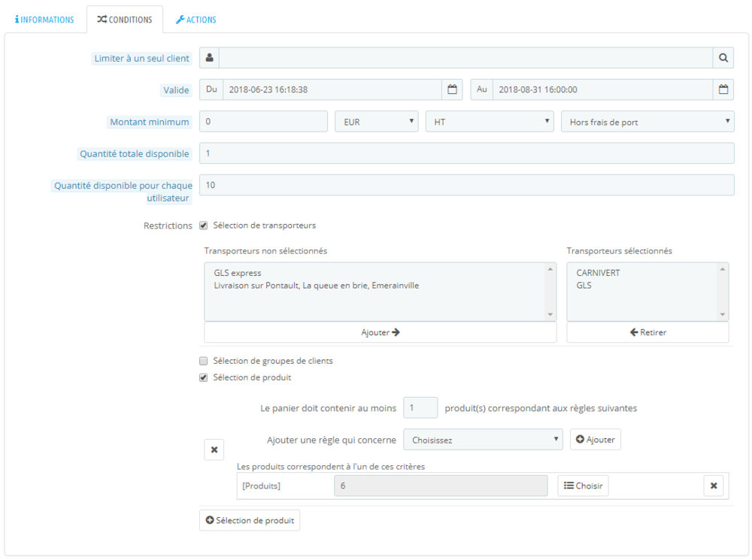Open calendar picker for the Au date
The image size is (752, 560).
click(x=723, y=89)
